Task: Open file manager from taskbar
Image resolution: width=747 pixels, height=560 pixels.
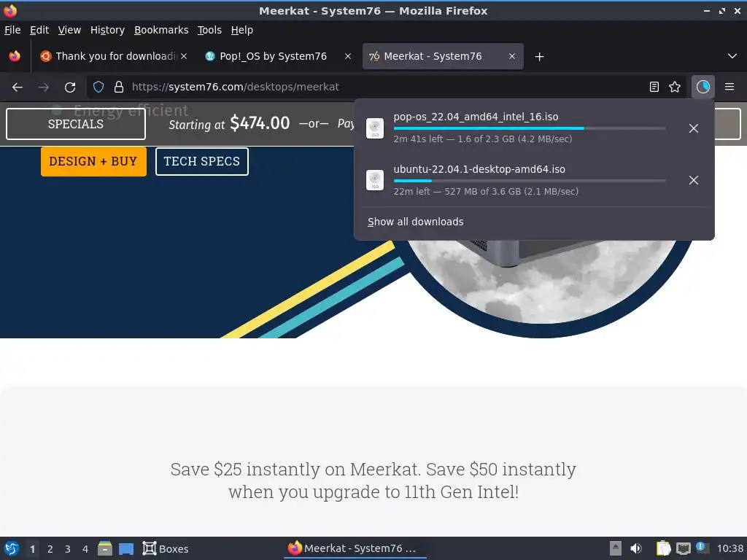Action: point(105,548)
